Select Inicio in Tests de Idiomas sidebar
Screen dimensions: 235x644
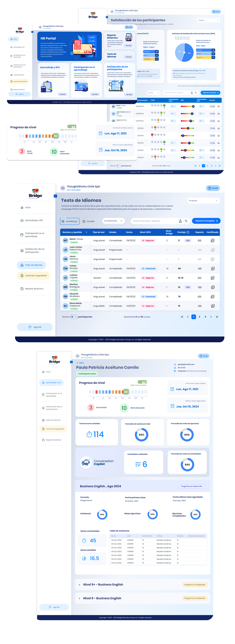coord(26,207)
